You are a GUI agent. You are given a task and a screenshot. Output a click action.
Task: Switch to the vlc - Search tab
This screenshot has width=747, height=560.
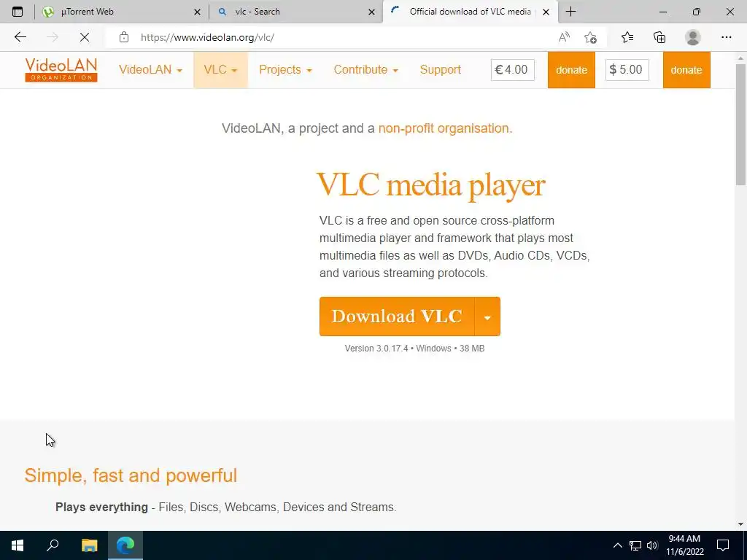tap(296, 12)
